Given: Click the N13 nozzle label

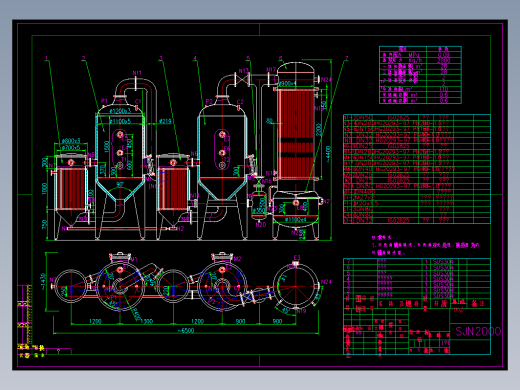Looking at the screenshot, I should [244, 71].
